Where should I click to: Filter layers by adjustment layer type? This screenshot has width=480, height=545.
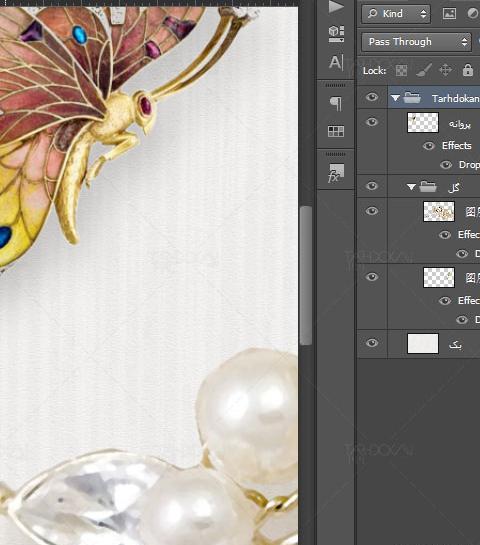click(x=473, y=14)
